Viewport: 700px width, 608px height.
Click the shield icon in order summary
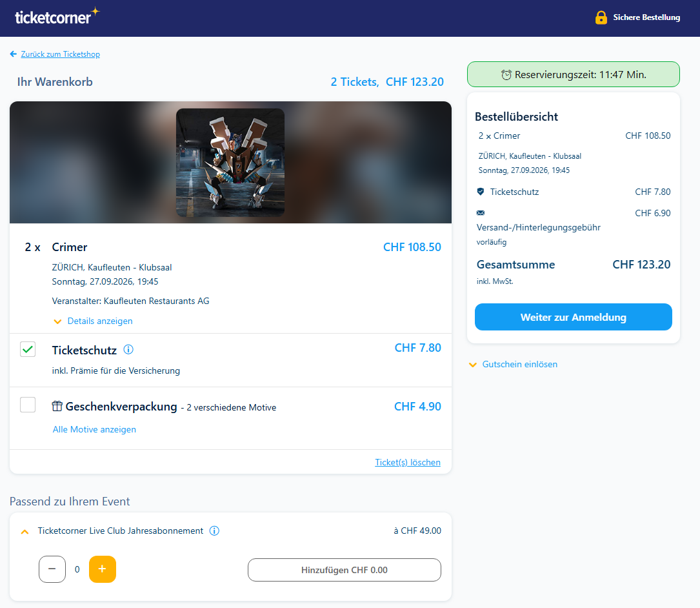tap(480, 192)
